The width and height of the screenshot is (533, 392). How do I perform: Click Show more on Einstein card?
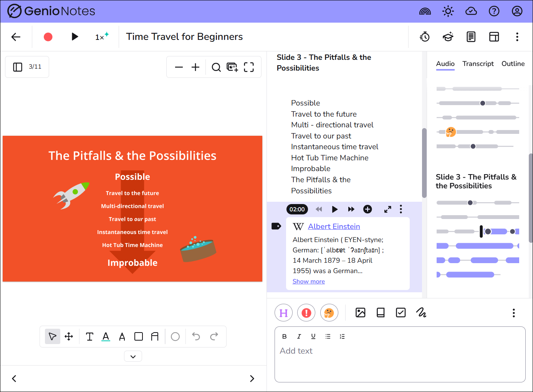308,282
